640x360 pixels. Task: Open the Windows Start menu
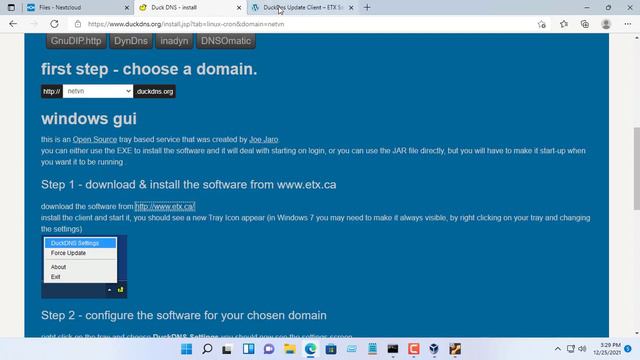point(187,349)
